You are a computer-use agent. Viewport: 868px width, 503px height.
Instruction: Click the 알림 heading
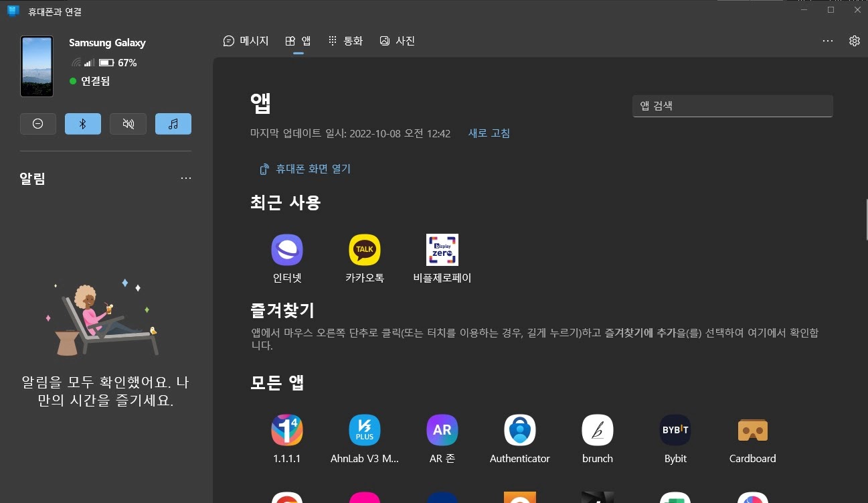click(x=33, y=178)
